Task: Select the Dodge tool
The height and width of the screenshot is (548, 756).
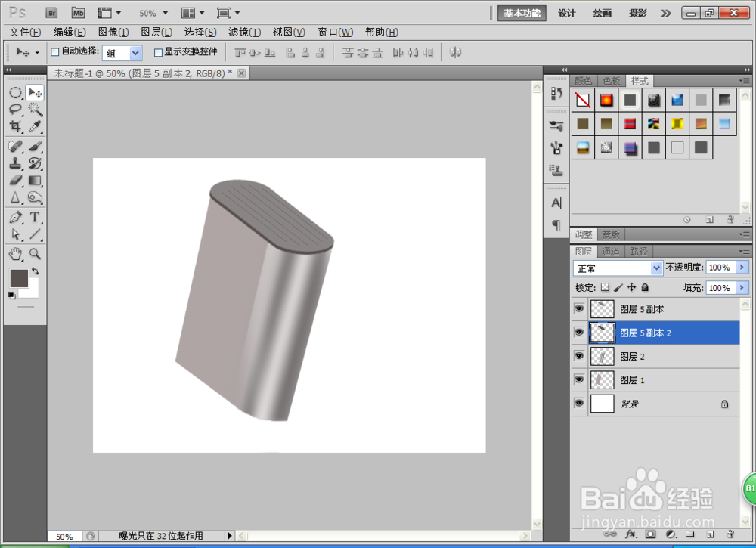Action: click(35, 197)
